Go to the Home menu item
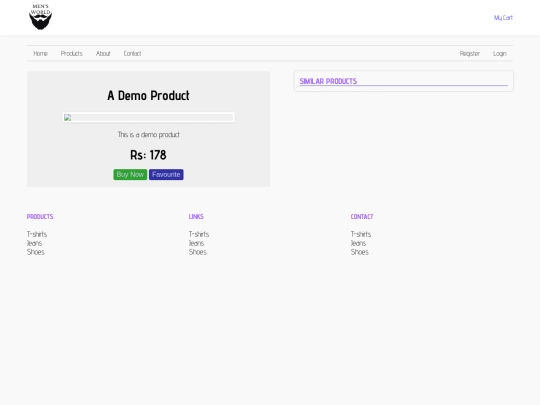Image resolution: width=540 pixels, height=405 pixels. (x=40, y=53)
